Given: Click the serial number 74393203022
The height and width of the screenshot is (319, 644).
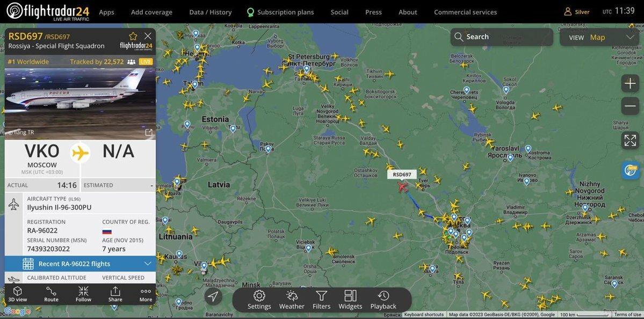Looking at the screenshot, I should point(48,249).
